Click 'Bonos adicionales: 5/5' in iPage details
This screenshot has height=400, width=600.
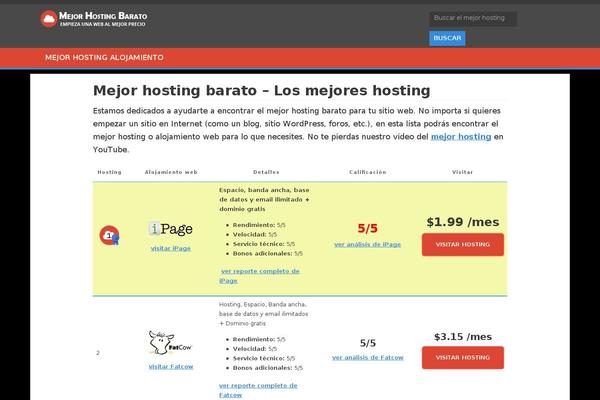(x=267, y=253)
